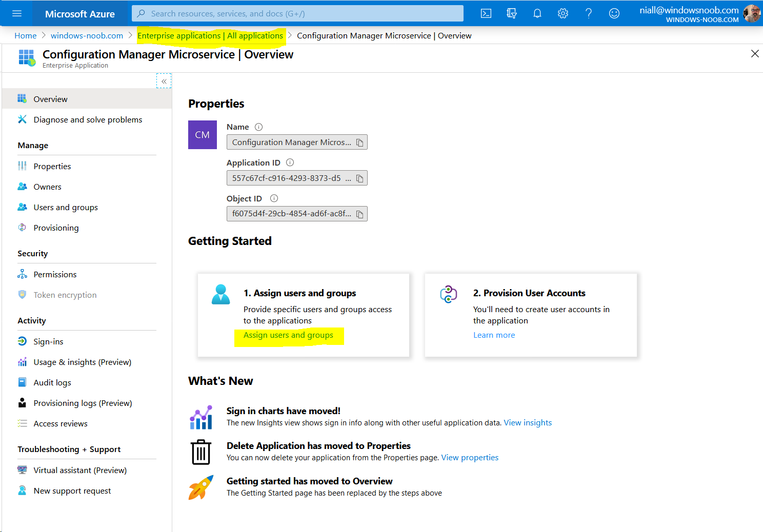763x532 pixels.
Task: Click the purple CM application logo
Action: pyautogui.click(x=203, y=135)
